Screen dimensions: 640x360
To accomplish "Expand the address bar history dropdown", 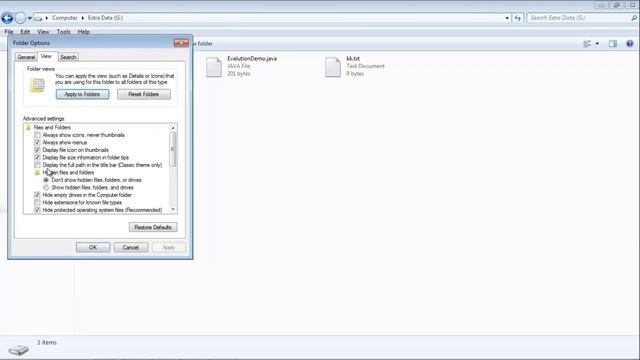I will (507, 18).
